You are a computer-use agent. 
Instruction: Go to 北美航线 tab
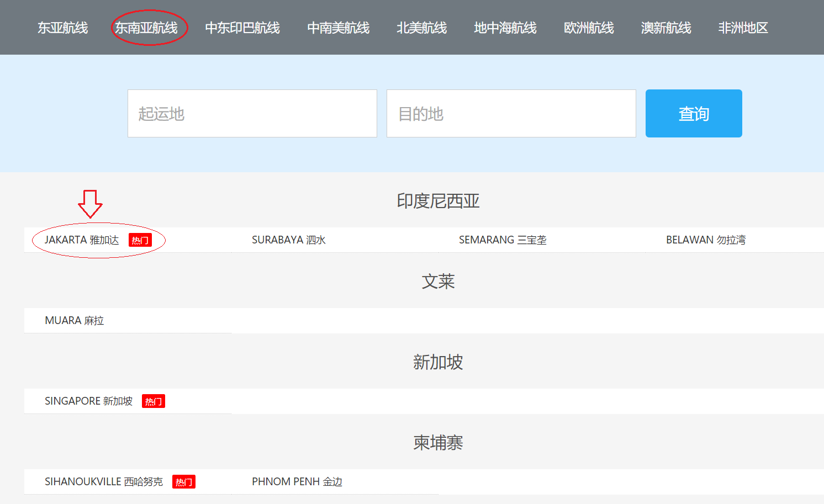422,28
